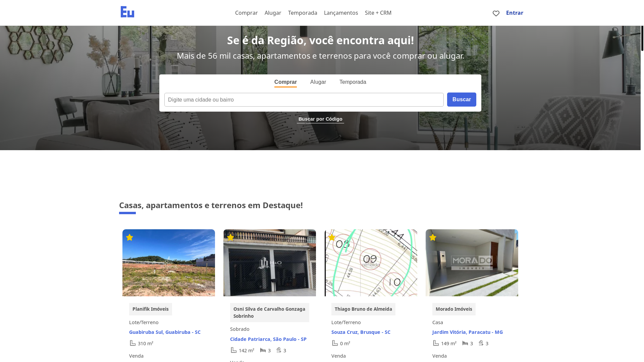Click Entrar login link

coord(515,13)
